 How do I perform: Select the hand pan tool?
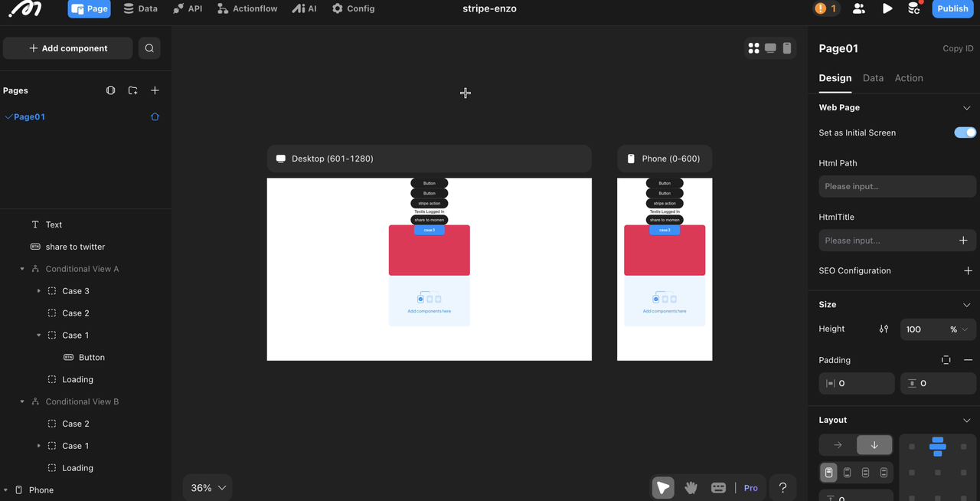(x=691, y=488)
